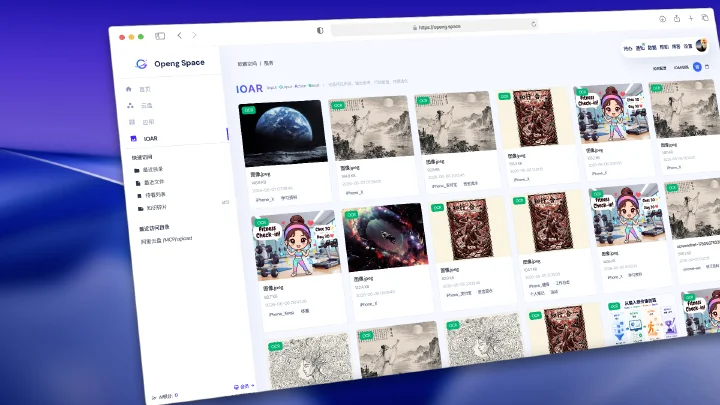The image size is (720, 405).
Task: Click the iPhone_X tag under Earth image
Action: coord(264,200)
